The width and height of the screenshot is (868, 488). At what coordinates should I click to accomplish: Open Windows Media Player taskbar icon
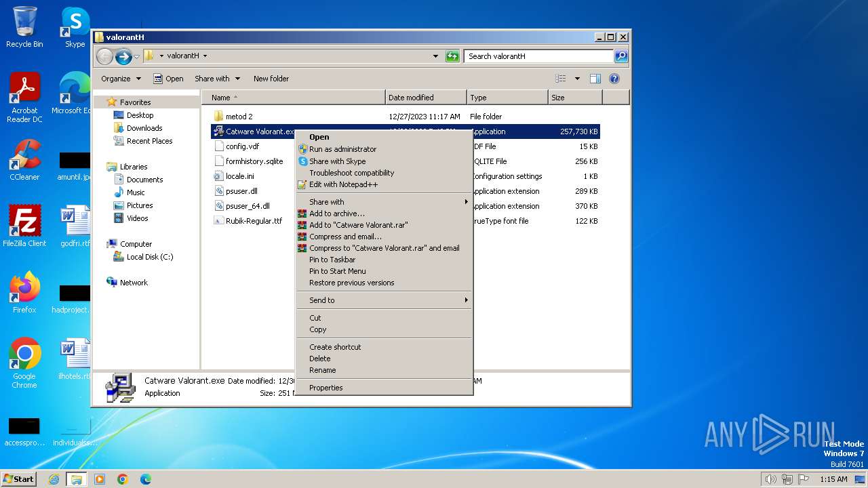tap(100, 479)
